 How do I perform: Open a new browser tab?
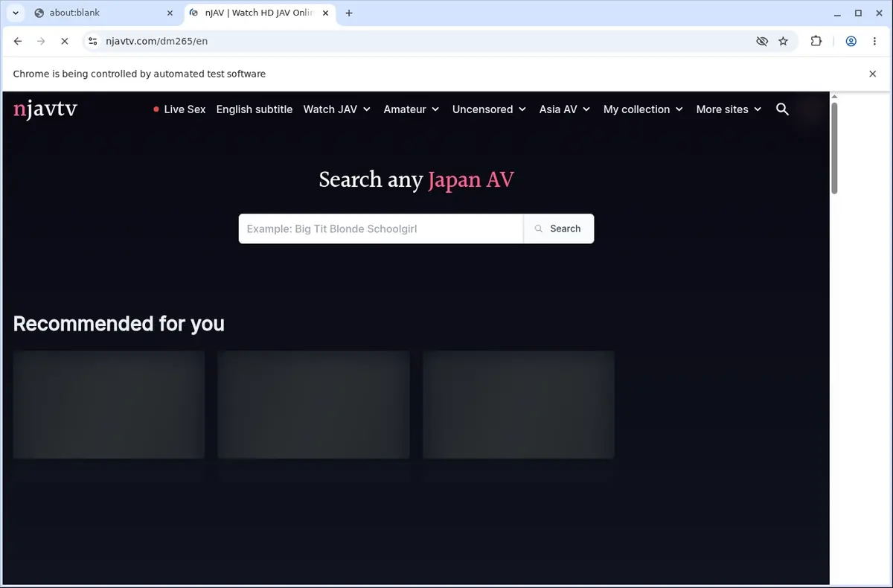pos(349,13)
